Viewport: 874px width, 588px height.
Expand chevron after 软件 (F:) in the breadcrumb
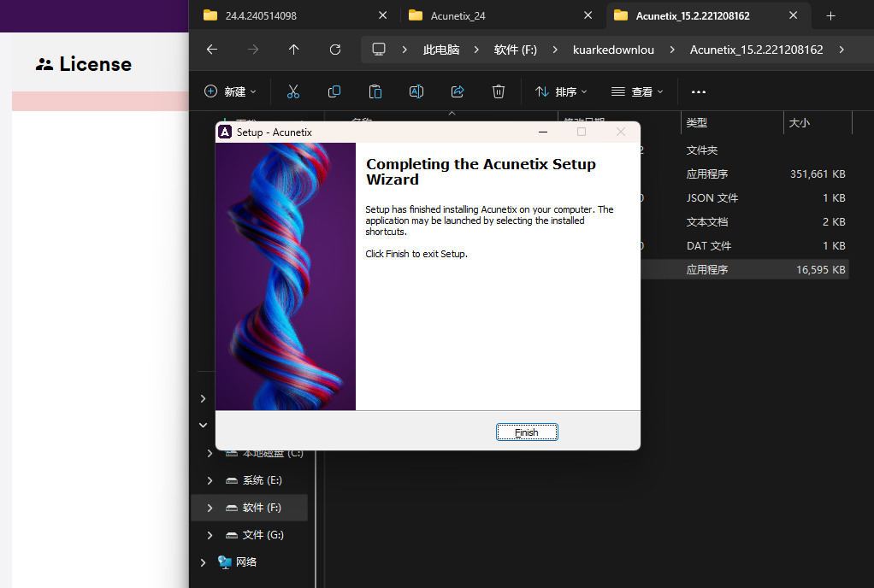(555, 50)
